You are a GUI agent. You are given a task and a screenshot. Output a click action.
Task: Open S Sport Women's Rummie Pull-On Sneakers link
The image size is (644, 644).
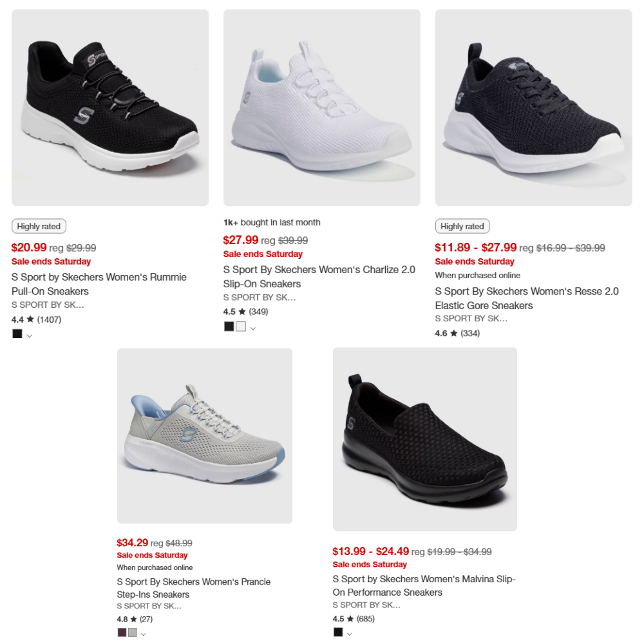pyautogui.click(x=99, y=284)
